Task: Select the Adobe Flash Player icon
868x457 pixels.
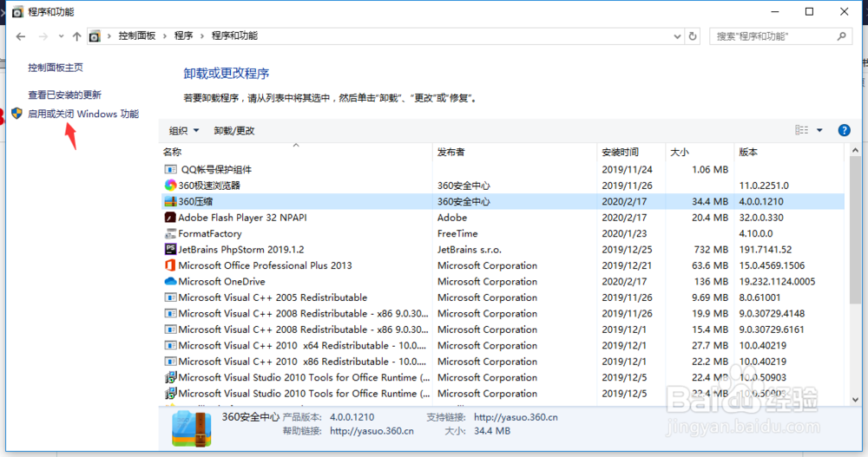Action: pos(170,218)
